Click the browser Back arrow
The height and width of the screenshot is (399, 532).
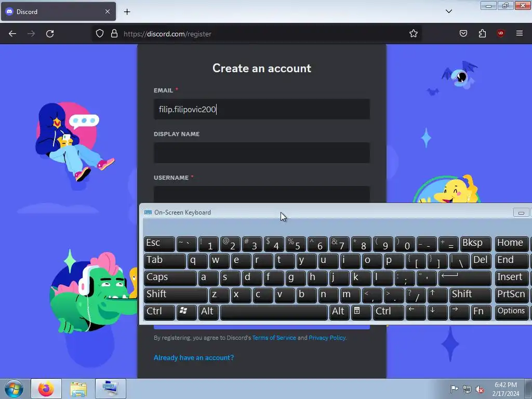pos(12,34)
